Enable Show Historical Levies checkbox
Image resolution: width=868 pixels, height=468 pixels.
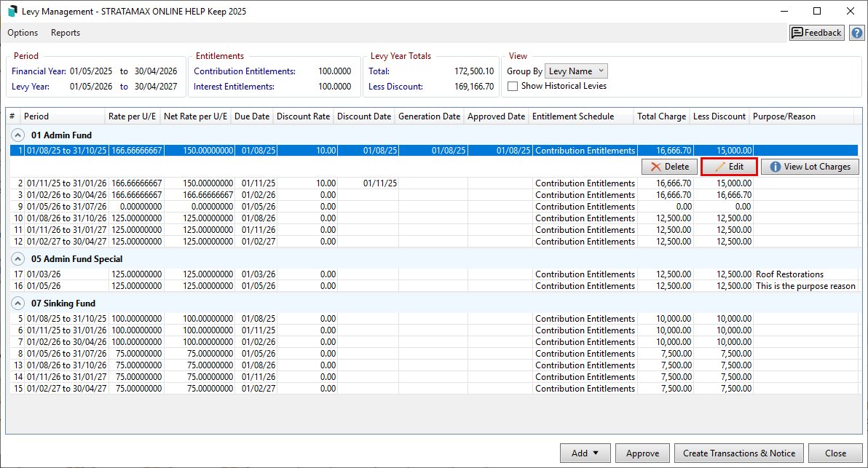pyautogui.click(x=513, y=86)
